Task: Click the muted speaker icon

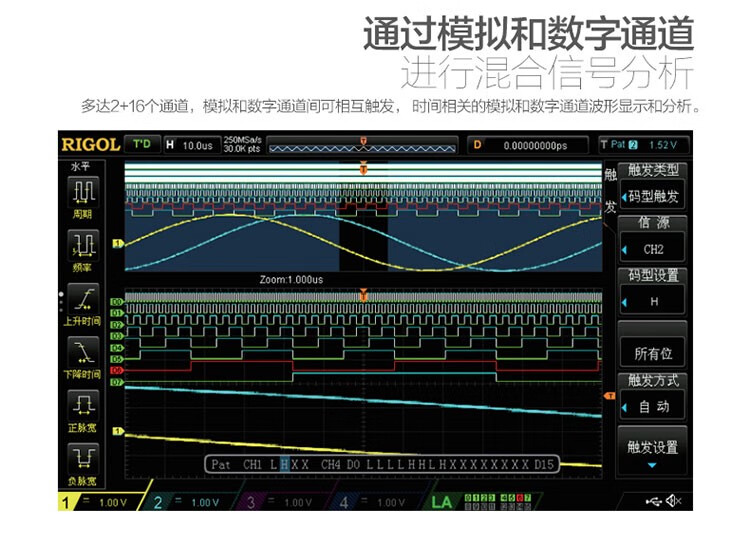Action: tap(673, 501)
